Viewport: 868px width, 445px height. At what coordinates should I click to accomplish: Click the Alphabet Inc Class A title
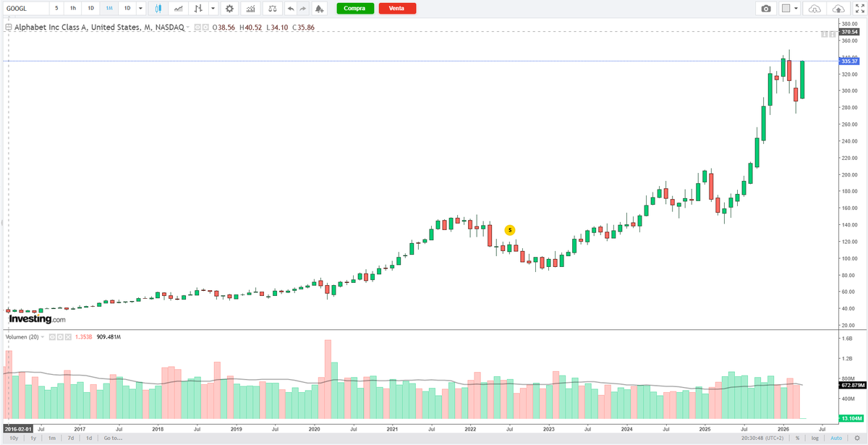99,27
